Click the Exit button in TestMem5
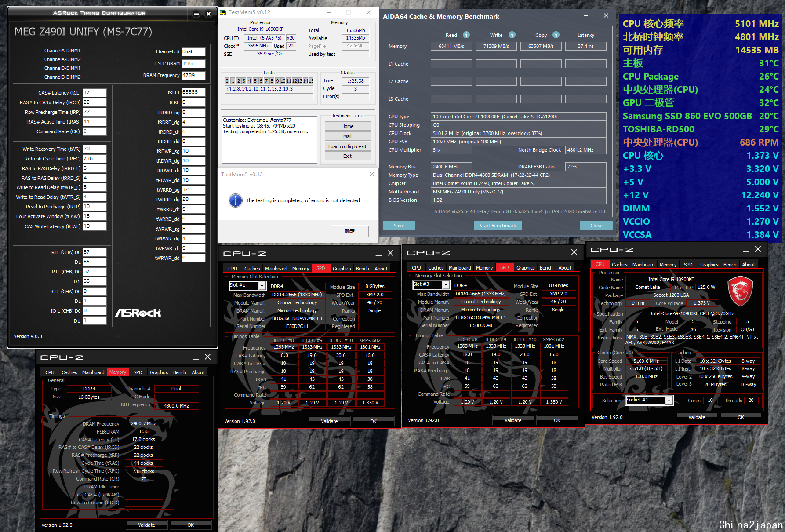 click(x=348, y=156)
